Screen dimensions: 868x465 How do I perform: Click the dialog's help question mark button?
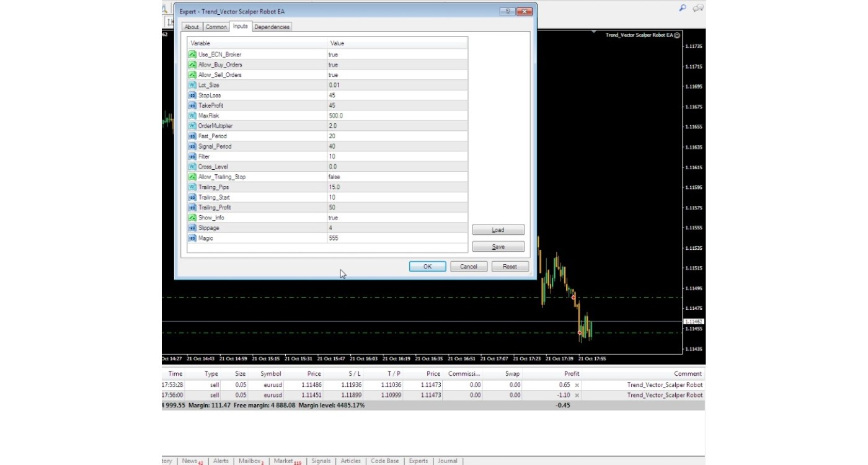[507, 12]
